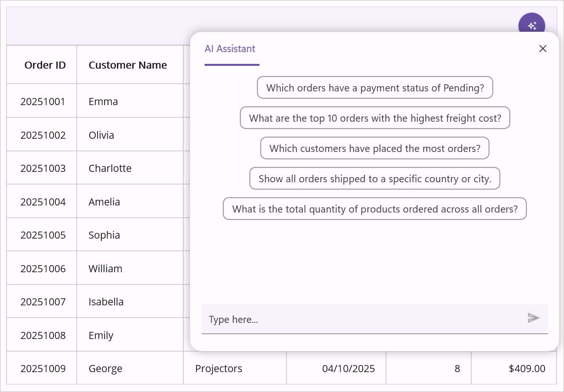Close the AI Assistant panel
Image resolution: width=564 pixels, height=392 pixels.
click(543, 49)
